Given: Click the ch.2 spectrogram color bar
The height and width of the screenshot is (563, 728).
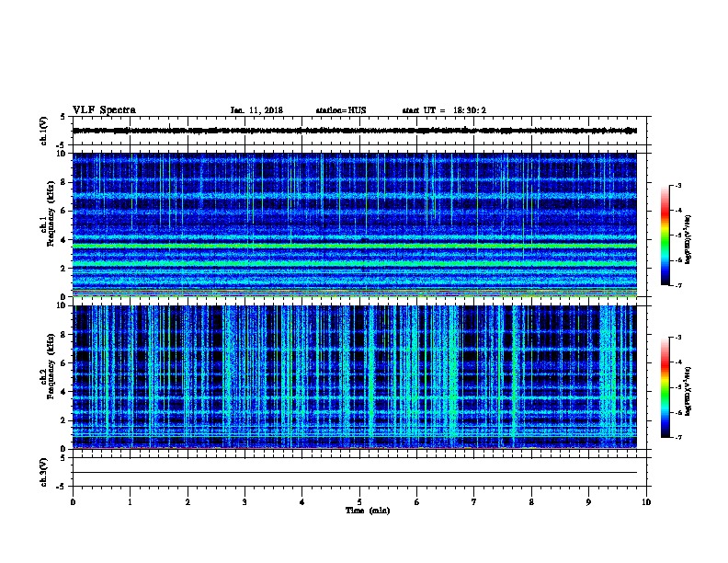Looking at the screenshot, I should pyautogui.click(x=665, y=387).
